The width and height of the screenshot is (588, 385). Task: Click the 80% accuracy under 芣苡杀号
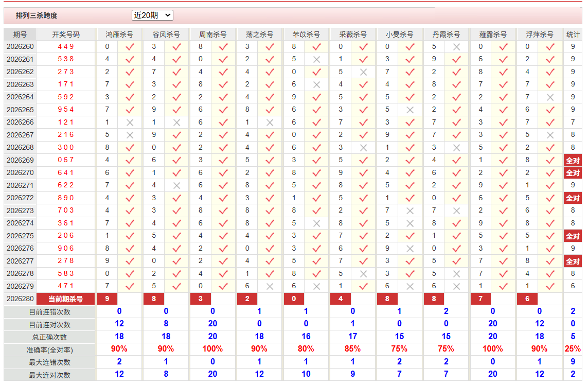coord(306,349)
